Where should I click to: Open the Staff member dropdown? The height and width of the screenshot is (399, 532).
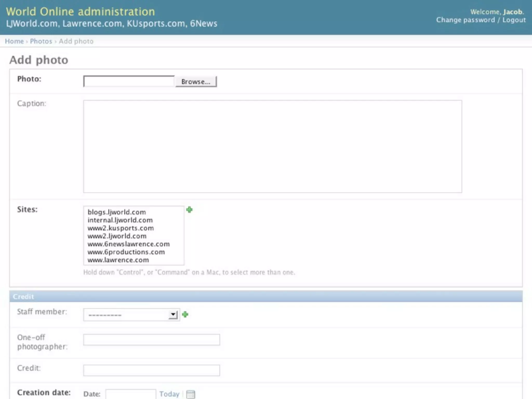[x=131, y=315]
